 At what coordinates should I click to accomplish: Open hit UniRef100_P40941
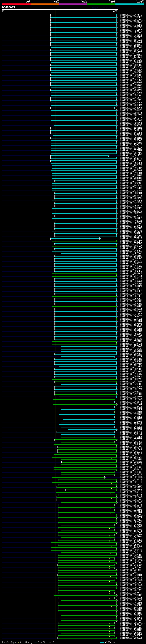point(131,58)
